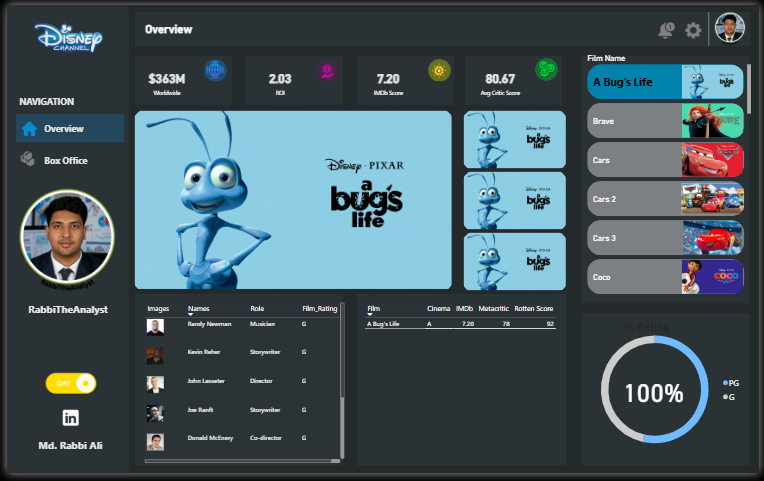The height and width of the screenshot is (481, 764).
Task: Click the Role column header
Action: 257,308
